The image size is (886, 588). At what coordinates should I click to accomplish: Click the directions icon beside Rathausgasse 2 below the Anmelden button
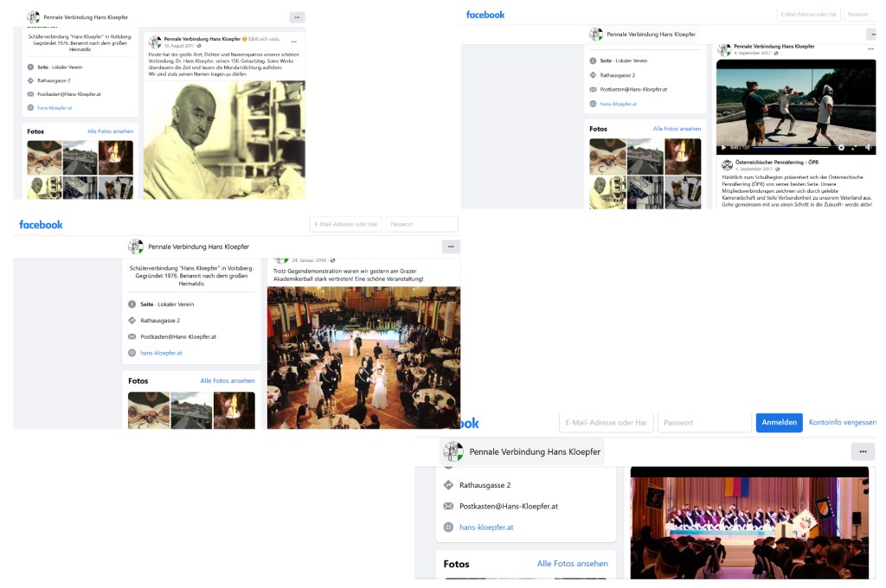(448, 485)
